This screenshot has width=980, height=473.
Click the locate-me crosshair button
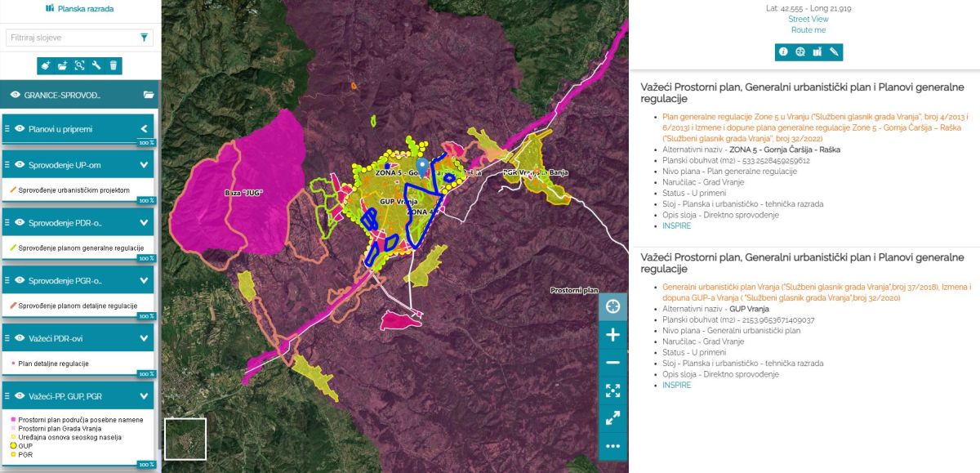coord(612,307)
